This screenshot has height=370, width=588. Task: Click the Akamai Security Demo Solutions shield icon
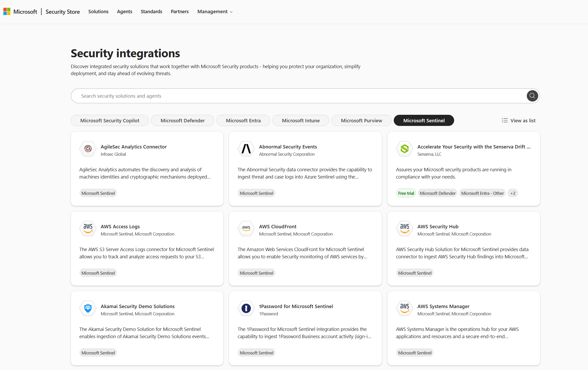[88, 309]
